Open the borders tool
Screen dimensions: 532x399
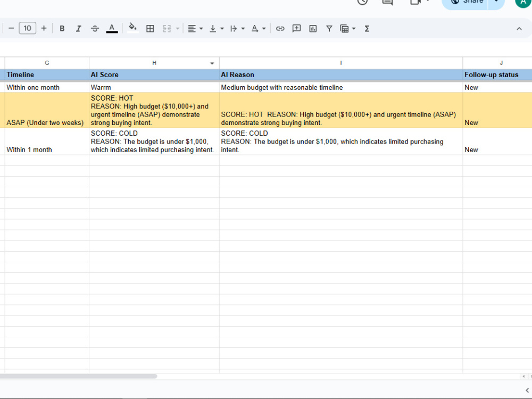[150, 29]
